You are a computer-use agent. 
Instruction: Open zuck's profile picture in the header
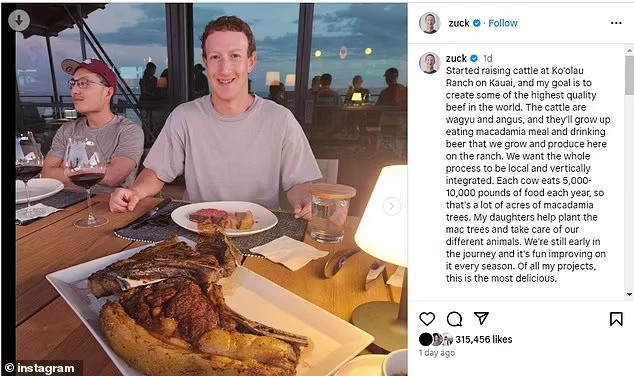pos(429,23)
